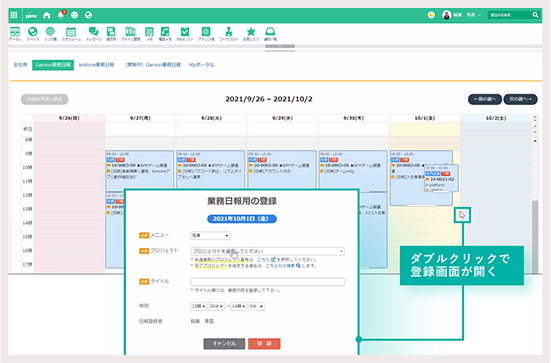This screenshot has height=363, width=551.
Task: Click the smiley face icon in header
Action: tap(74, 15)
